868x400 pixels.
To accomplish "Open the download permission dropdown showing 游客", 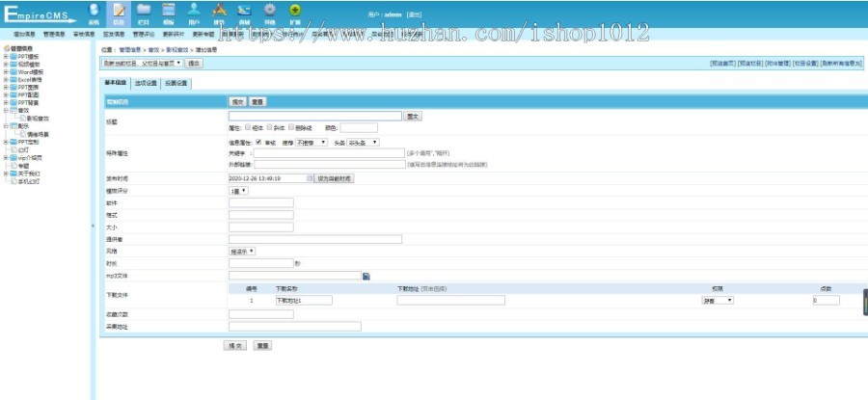I will [718, 300].
